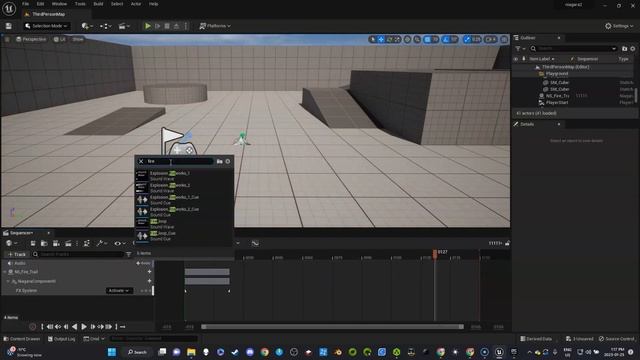The height and width of the screenshot is (360, 640).
Task: Open the Output Log
Action: [x=61, y=339]
